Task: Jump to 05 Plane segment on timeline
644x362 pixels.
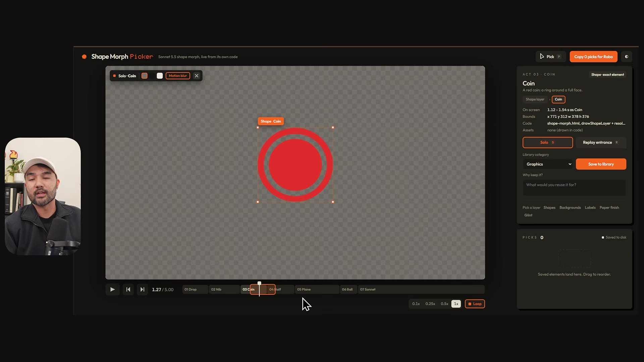Action: [317, 289]
